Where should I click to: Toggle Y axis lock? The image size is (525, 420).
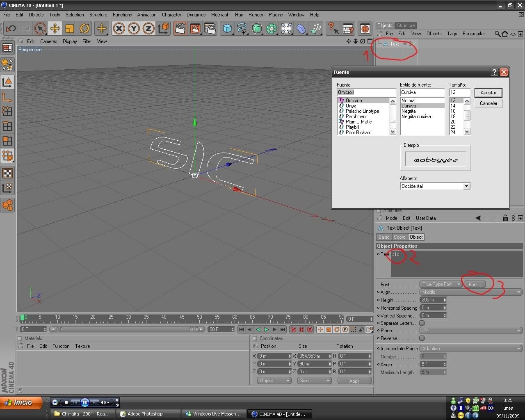pyautogui.click(x=134, y=28)
